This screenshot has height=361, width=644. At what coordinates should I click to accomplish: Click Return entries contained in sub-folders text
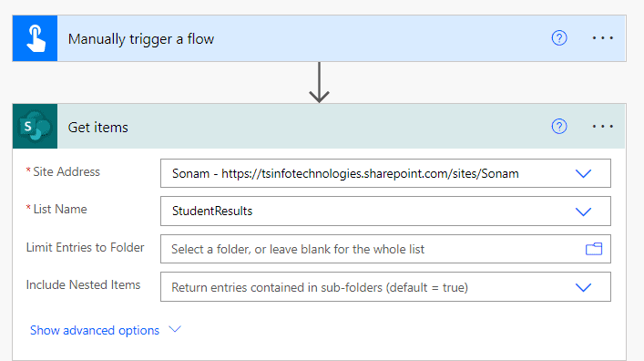click(x=320, y=287)
